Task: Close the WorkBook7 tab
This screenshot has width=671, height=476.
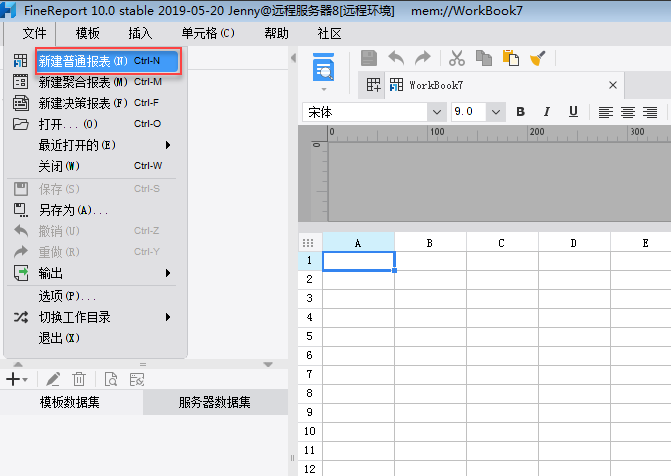Action: 613,85
